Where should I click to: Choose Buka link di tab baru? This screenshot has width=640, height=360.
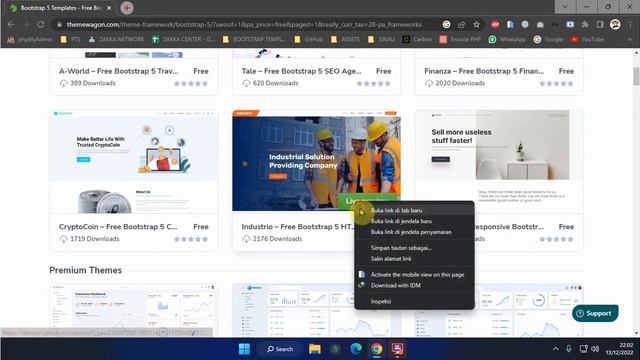coord(396,210)
